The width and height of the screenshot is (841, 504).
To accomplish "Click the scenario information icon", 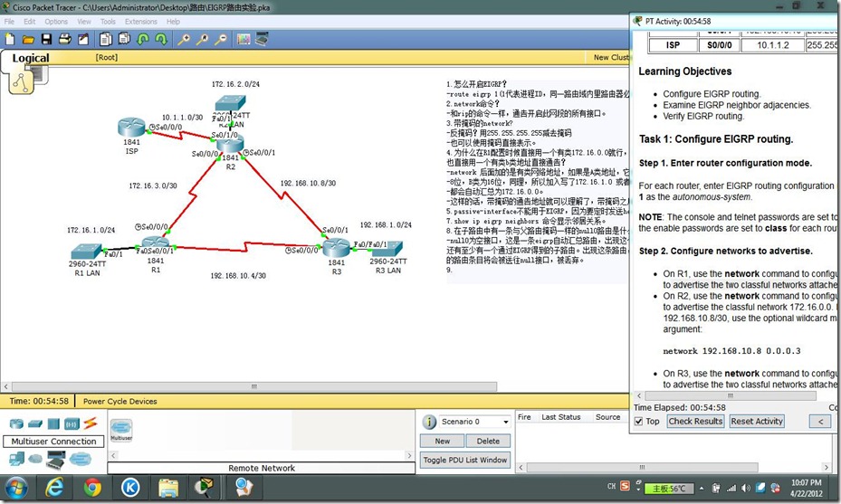I will pyautogui.click(x=429, y=422).
